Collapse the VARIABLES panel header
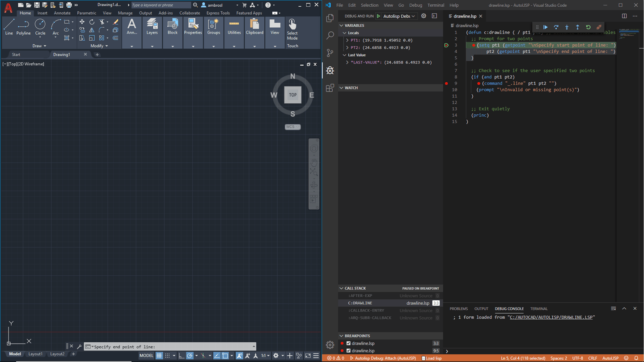This screenshot has height=362, width=644. click(391, 25)
